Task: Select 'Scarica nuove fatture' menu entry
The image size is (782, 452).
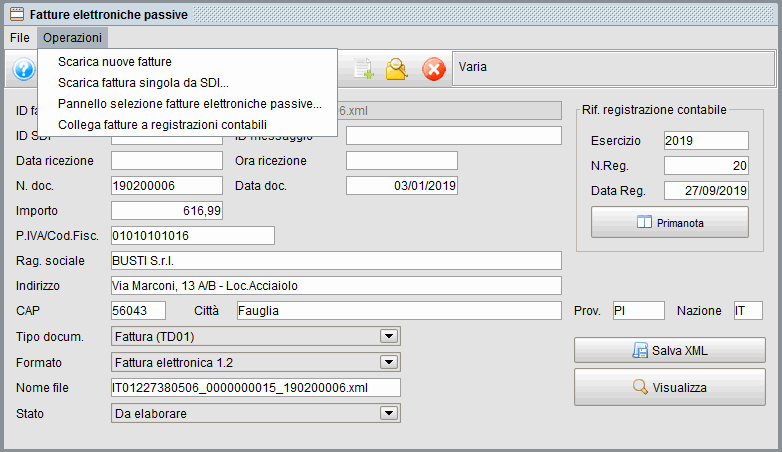Action: click(x=115, y=61)
